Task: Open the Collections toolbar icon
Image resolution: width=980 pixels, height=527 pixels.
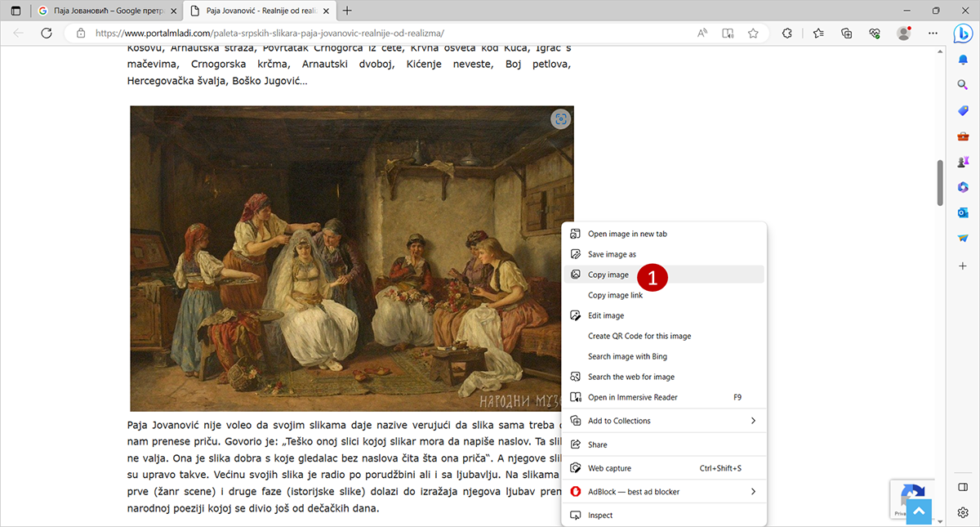Action: [x=847, y=33]
